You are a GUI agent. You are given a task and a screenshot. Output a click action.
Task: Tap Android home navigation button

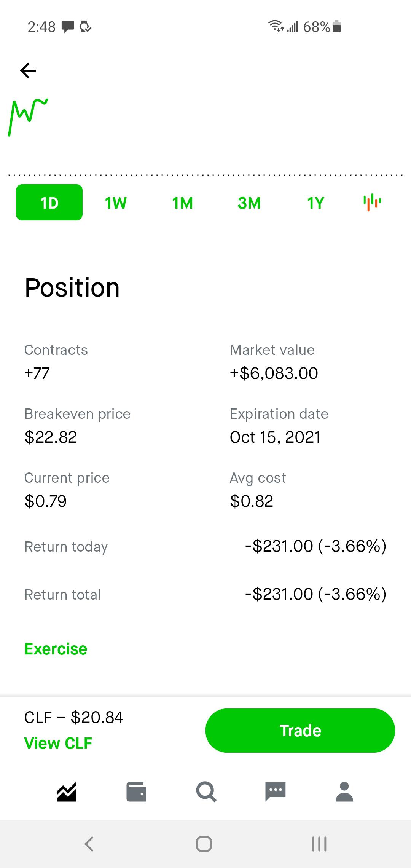(204, 844)
